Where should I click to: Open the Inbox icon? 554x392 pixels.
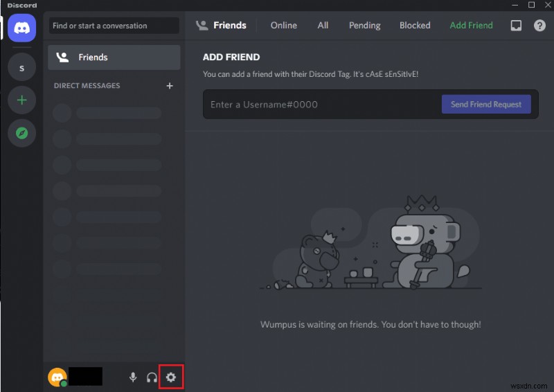pyautogui.click(x=516, y=26)
